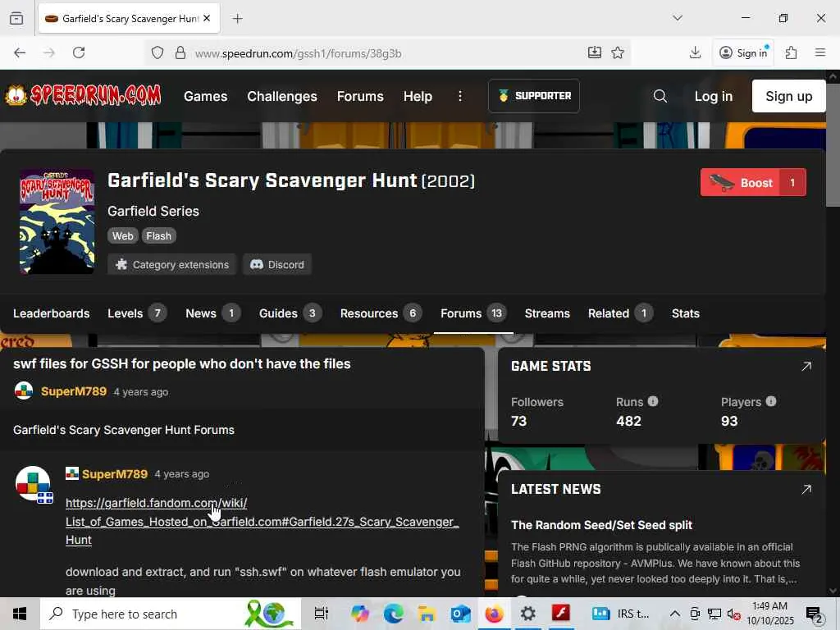Bookmark this page with the star icon
The width and height of the screenshot is (840, 630).
point(618,52)
